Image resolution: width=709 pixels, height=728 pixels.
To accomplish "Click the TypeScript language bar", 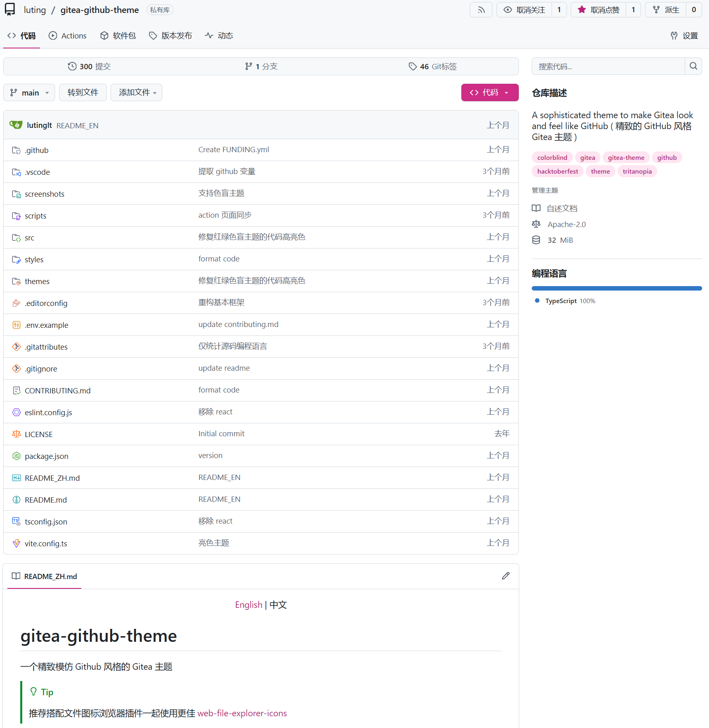I will [x=616, y=289].
